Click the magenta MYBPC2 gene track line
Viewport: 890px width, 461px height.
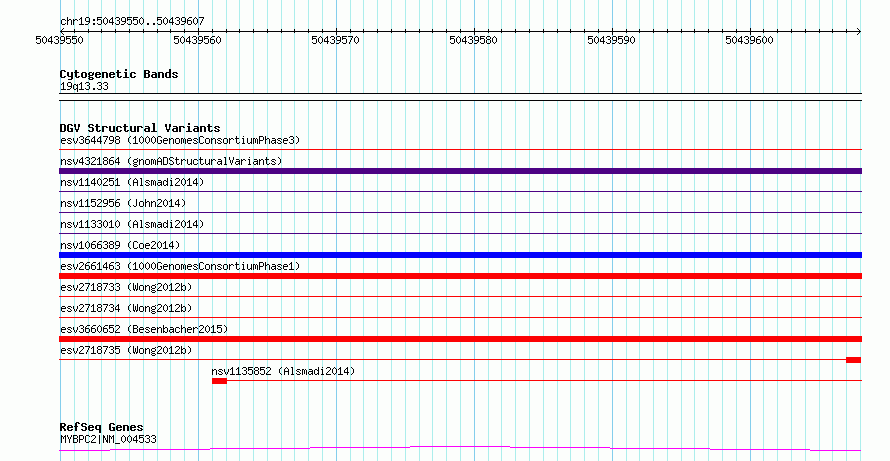click(460, 449)
